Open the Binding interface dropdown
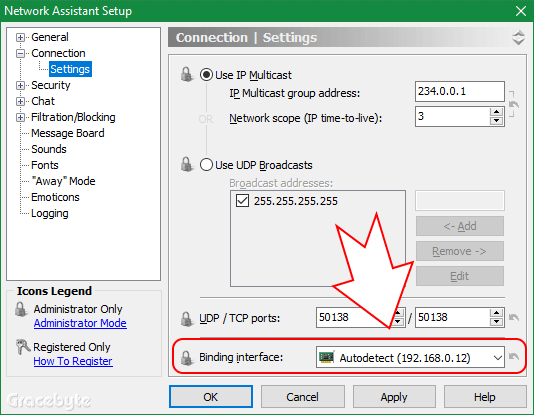The image size is (534, 415). (x=498, y=357)
